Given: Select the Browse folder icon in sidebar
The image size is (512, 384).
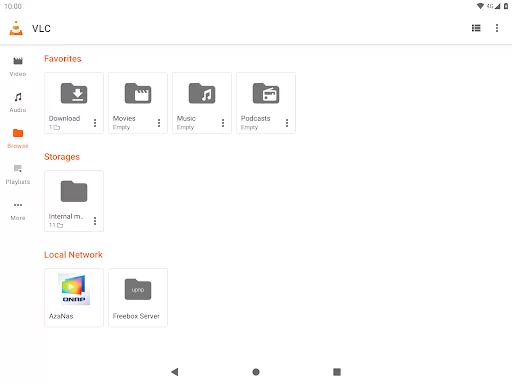Looking at the screenshot, I should [18, 133].
